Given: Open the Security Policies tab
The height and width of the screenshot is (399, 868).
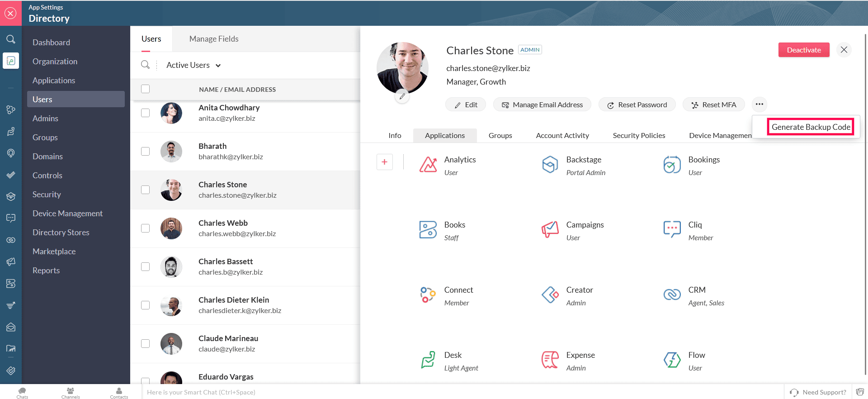Looking at the screenshot, I should pyautogui.click(x=639, y=136).
